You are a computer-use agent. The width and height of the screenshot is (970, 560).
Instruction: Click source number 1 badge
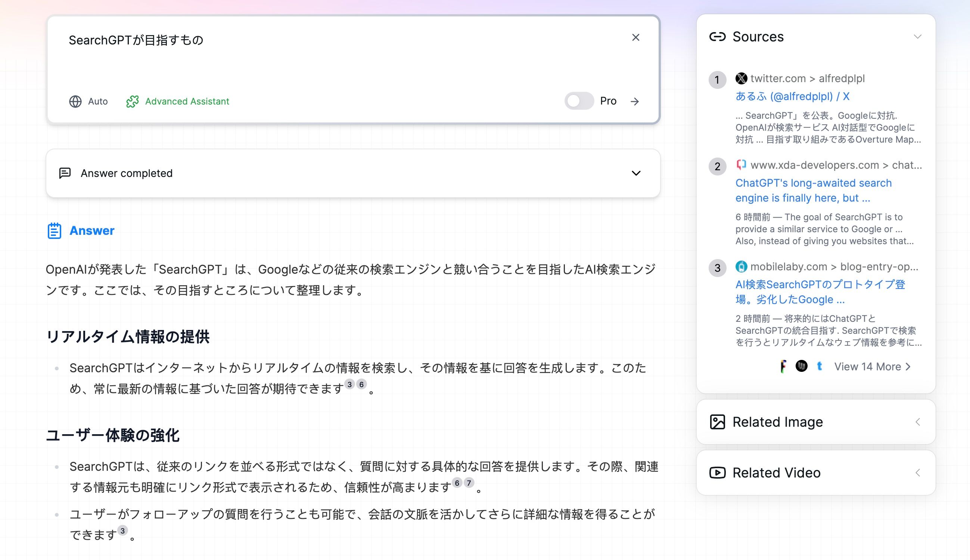click(x=717, y=80)
